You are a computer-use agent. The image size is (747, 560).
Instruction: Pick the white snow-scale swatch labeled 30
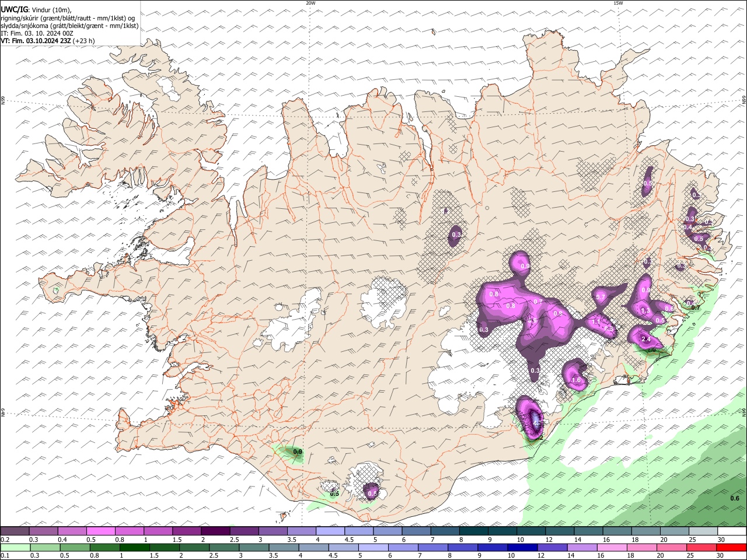(x=732, y=531)
